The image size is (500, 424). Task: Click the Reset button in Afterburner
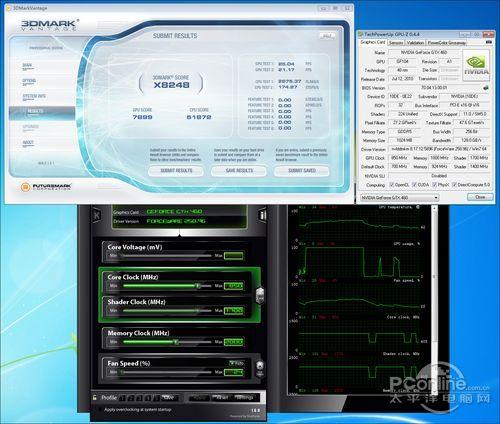[222, 398]
